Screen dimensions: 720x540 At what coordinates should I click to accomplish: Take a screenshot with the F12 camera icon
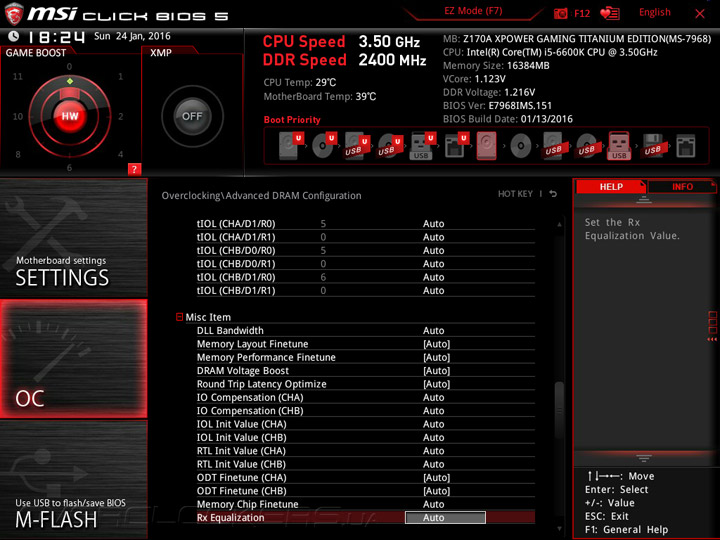tap(561, 14)
